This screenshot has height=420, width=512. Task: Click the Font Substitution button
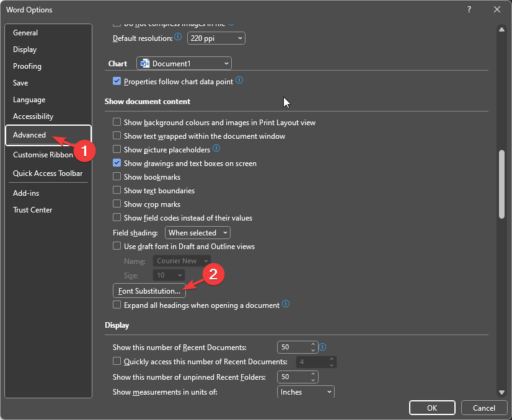[x=149, y=291]
